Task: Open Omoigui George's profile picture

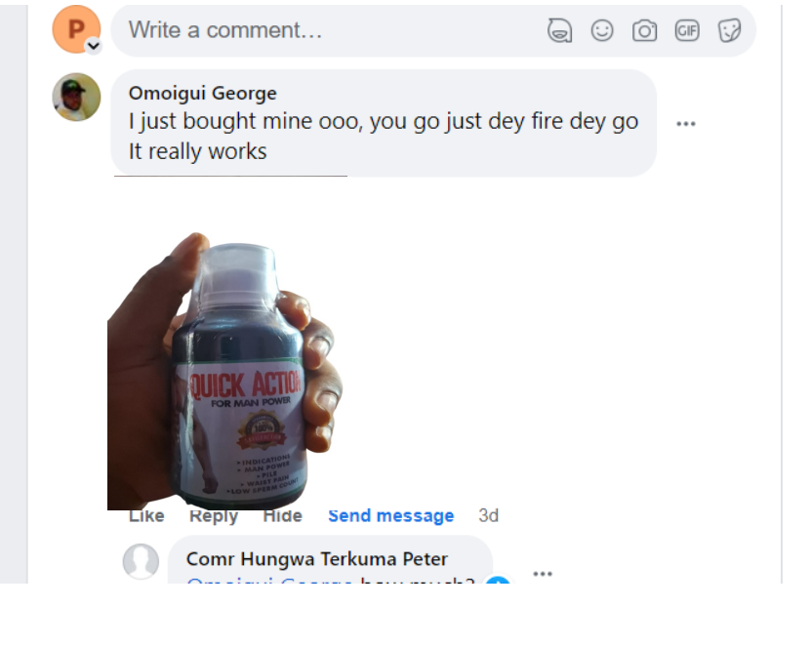Action: point(76,98)
